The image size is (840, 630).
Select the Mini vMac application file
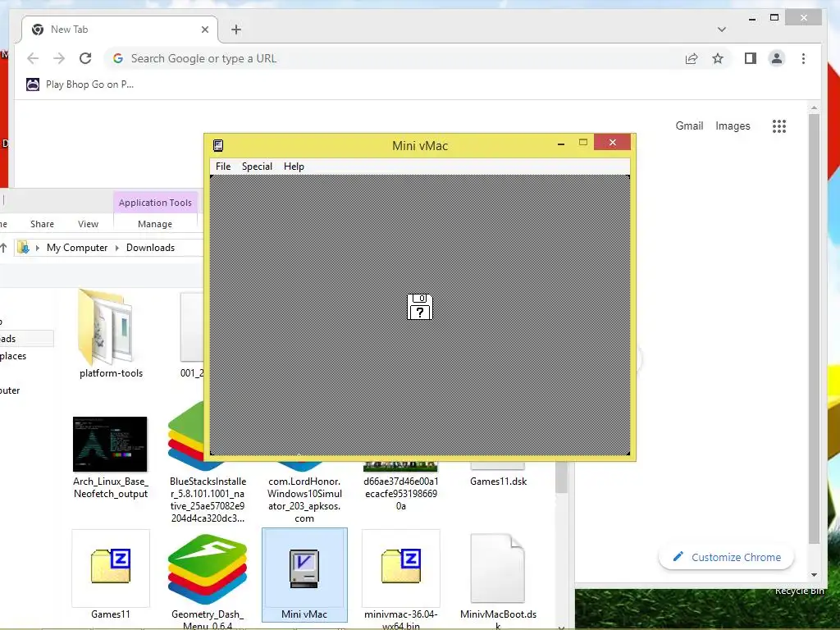(304, 575)
